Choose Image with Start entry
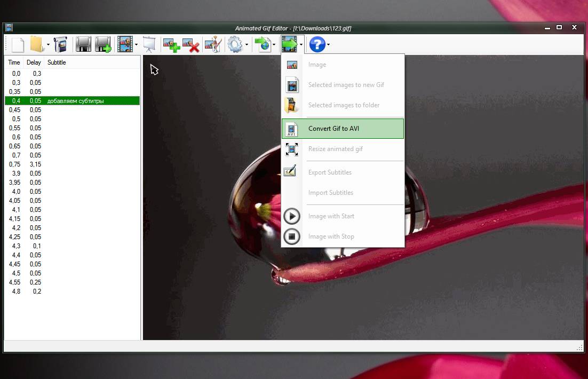This screenshot has height=379, width=588. click(x=343, y=216)
